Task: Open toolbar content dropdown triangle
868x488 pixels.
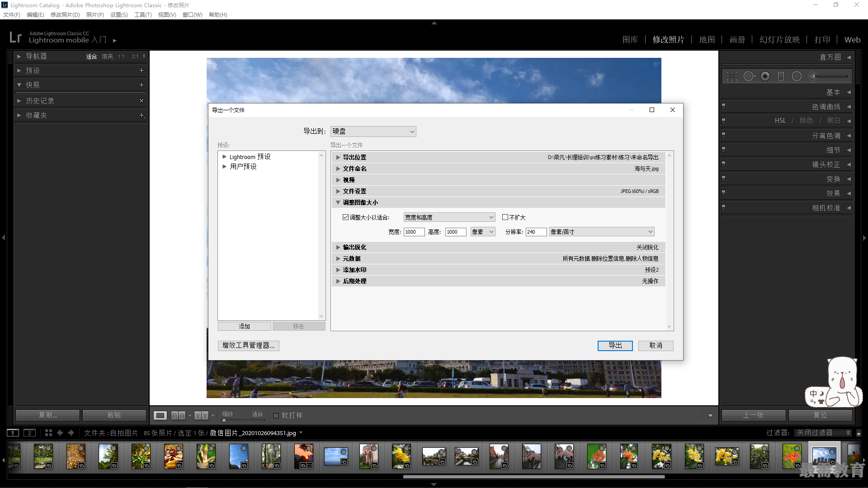Action: (710, 416)
